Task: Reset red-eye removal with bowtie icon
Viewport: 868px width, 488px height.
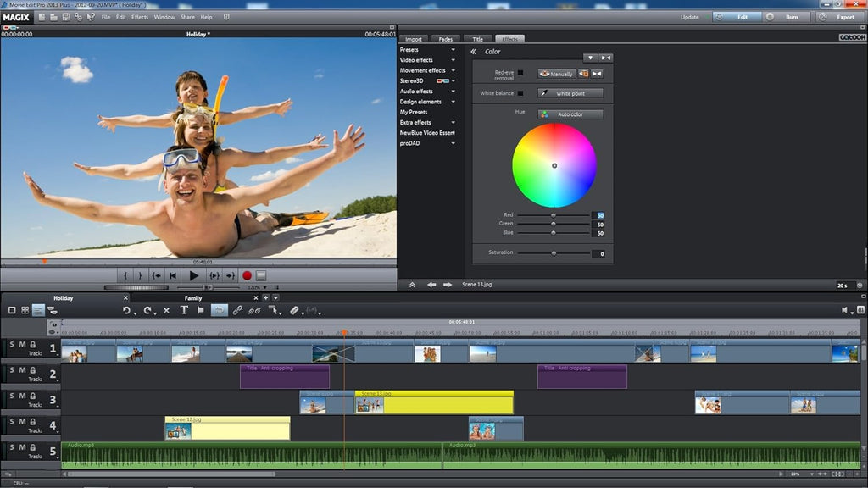Action: point(597,74)
